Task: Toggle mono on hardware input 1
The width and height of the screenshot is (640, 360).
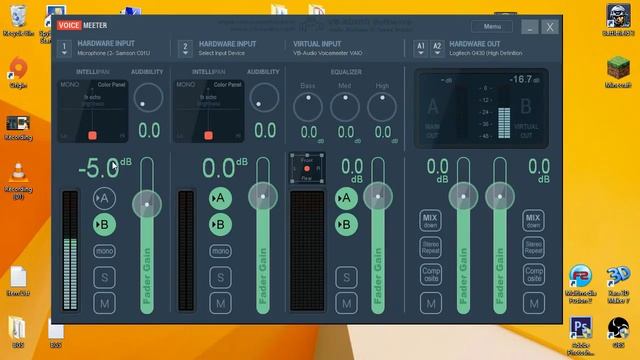Action: click(x=104, y=251)
